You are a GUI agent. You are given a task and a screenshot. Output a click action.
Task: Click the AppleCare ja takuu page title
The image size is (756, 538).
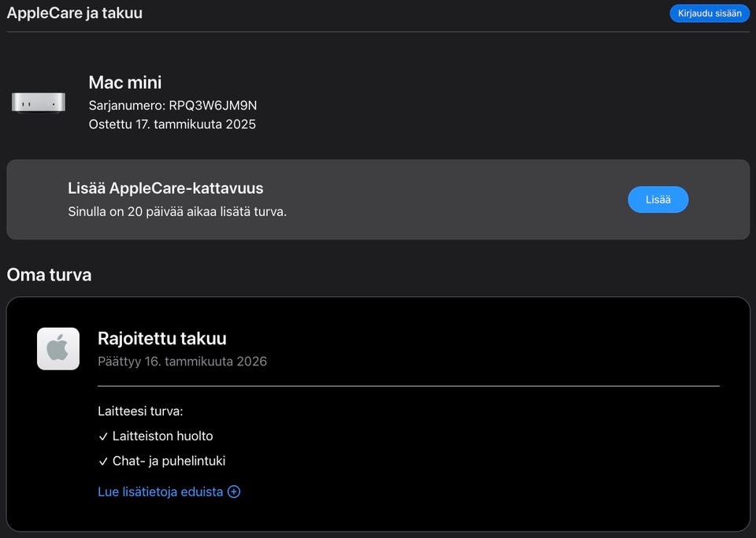75,13
